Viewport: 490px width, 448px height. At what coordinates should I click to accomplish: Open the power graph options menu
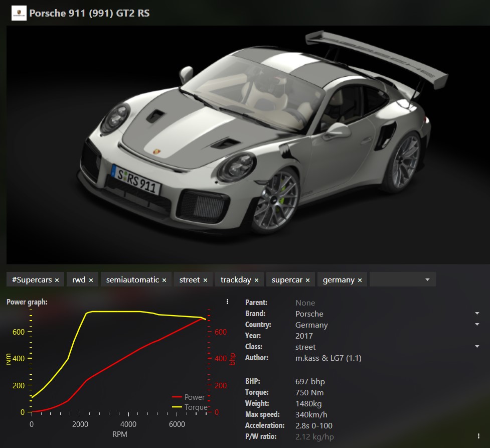click(x=227, y=302)
